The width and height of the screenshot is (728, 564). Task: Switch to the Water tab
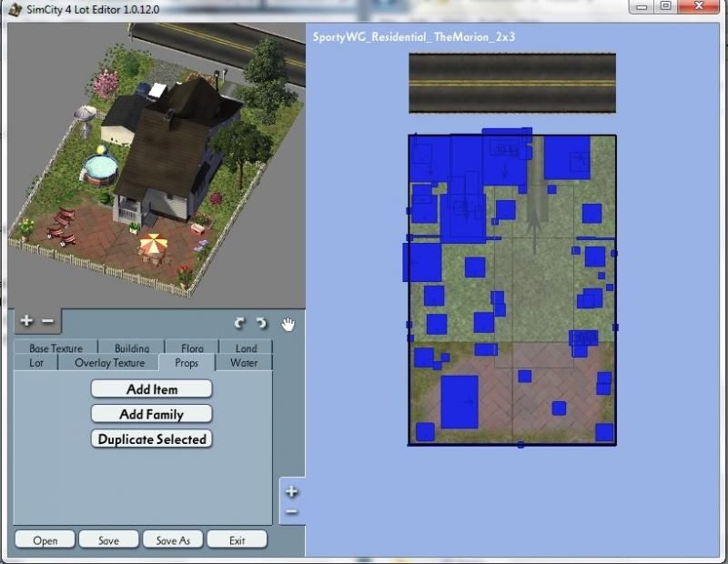(244, 363)
